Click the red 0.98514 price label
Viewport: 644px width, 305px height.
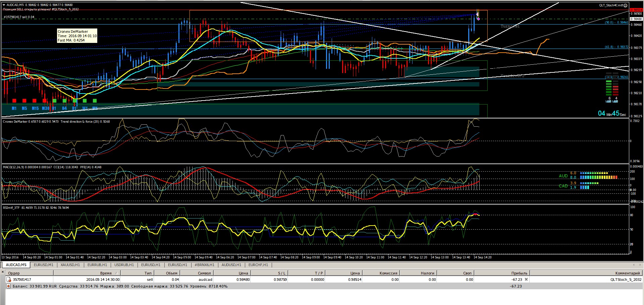coord(636,10)
